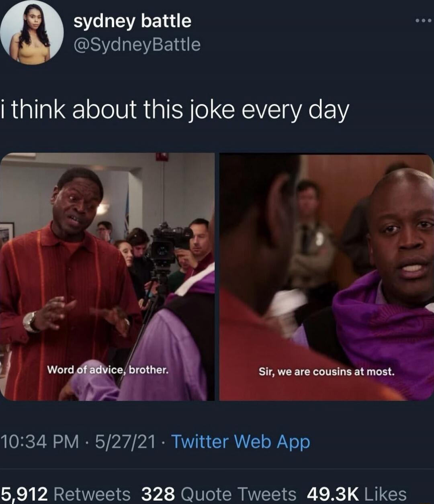Screen dimensions: 434x504
Task: Click the red wall sign in the left image
Action: coord(162,156)
